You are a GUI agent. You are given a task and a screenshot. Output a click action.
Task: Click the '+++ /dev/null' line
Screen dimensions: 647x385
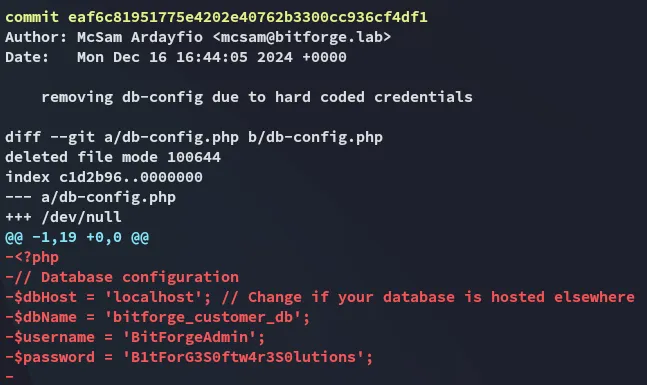pyautogui.click(x=63, y=217)
